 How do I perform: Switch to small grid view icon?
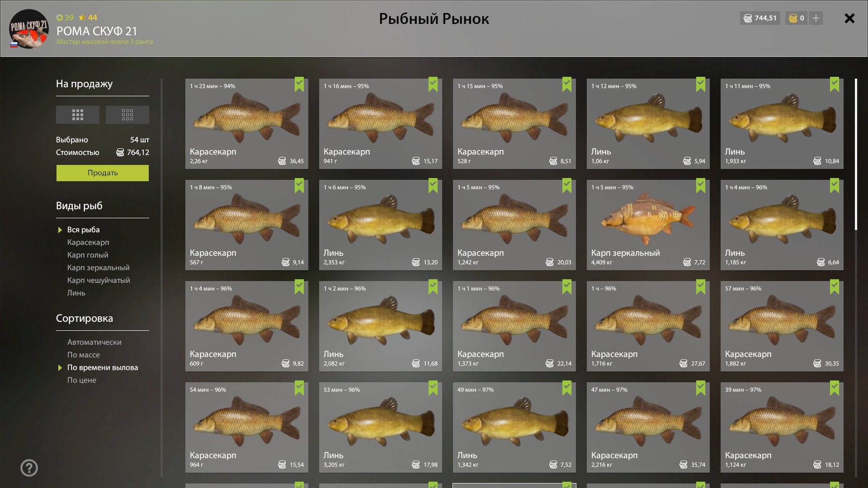(127, 115)
